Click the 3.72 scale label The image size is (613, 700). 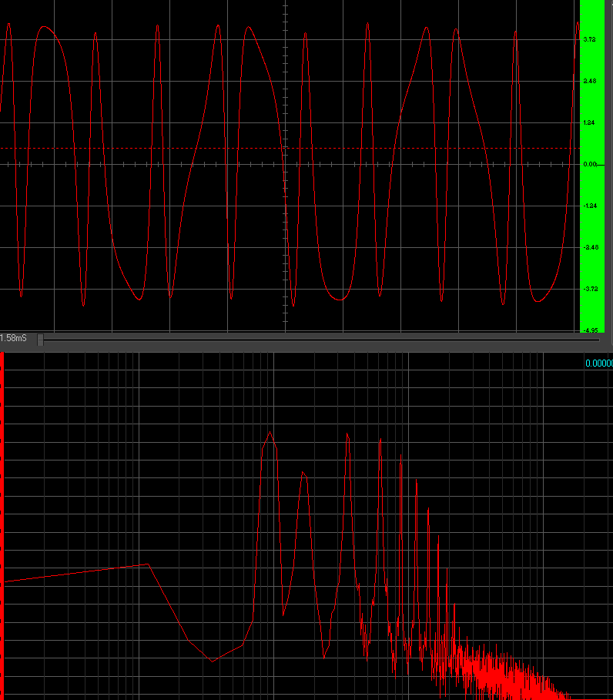pos(590,39)
